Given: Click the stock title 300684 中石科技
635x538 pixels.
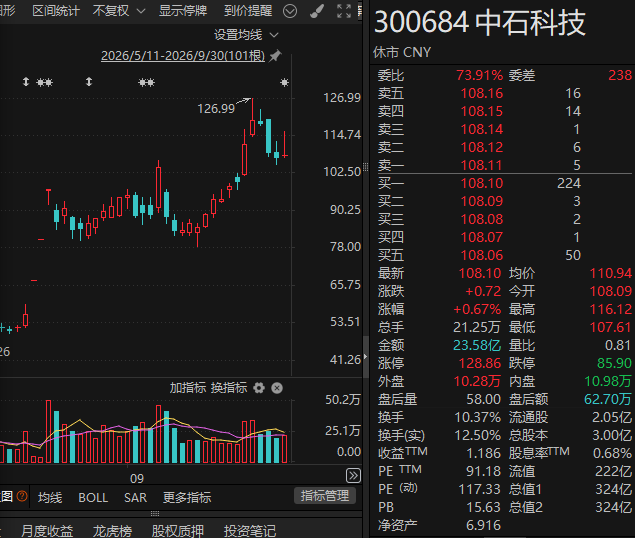Looking at the screenshot, I should coord(480,23).
